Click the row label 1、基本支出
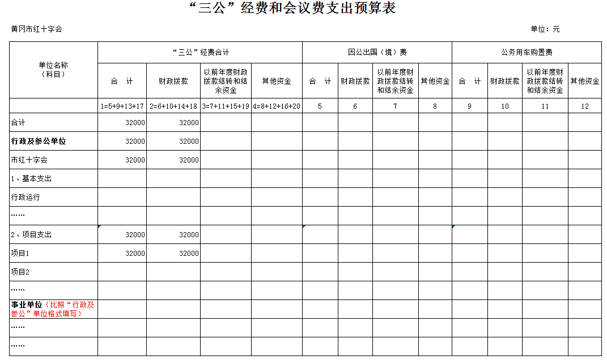Screen dimensions: 607x364 (31, 178)
